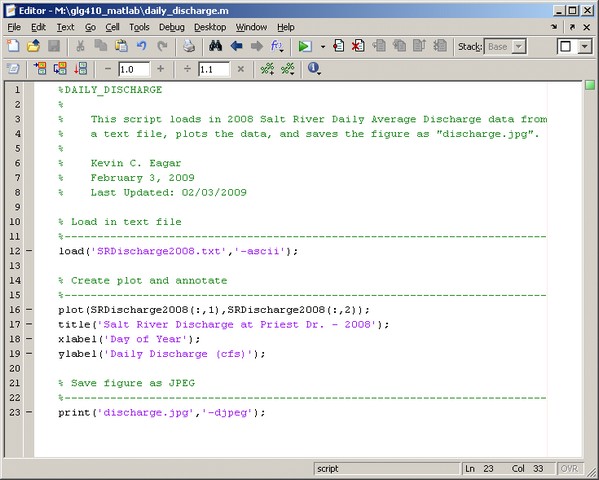Open the show cell titles %% icon
Viewport: 599px width, 480px height.
pyautogui.click(x=288, y=68)
